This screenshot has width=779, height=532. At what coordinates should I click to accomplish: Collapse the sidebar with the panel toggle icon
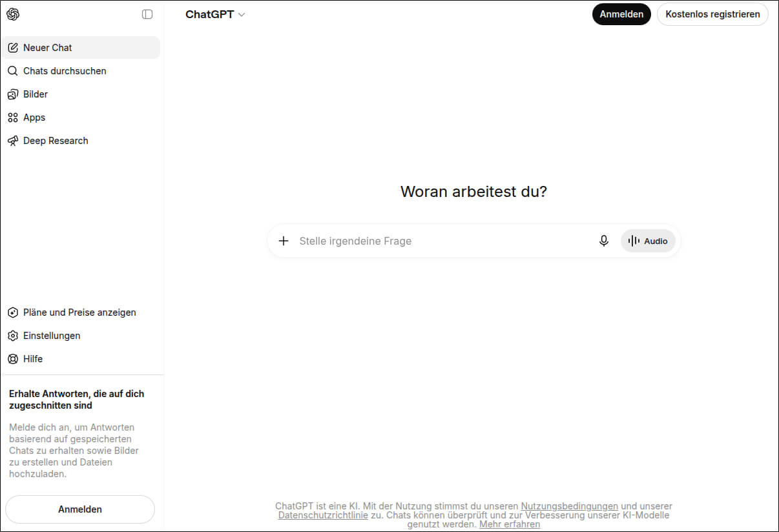[147, 14]
